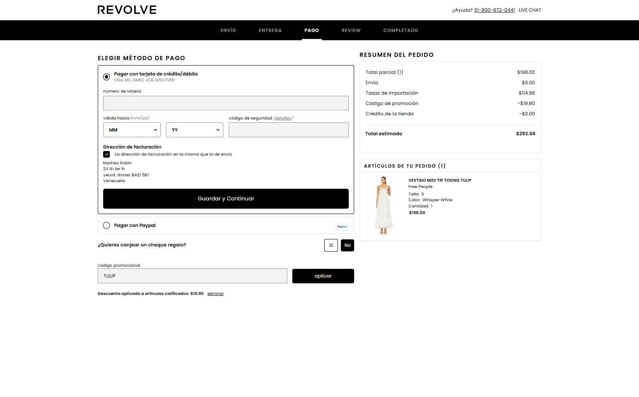Image resolution: width=639 pixels, height=397 pixels.
Task: Click the PayPal logo icon
Action: click(342, 226)
